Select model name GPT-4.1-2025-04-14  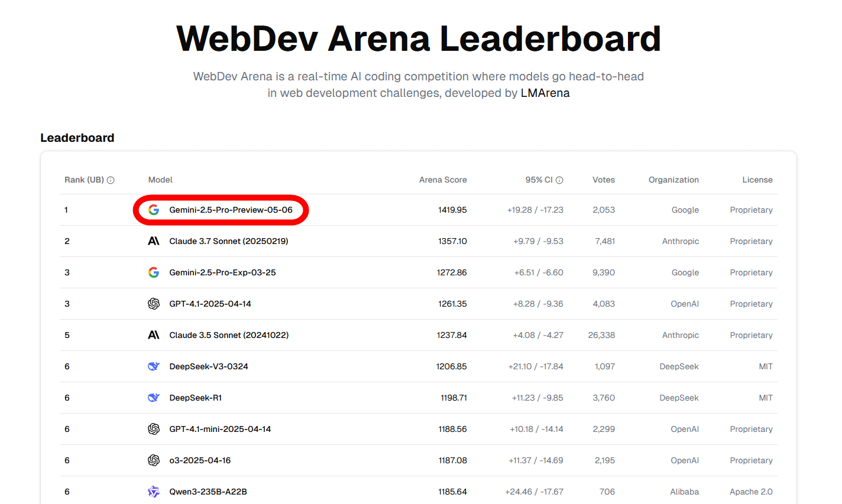[210, 304]
